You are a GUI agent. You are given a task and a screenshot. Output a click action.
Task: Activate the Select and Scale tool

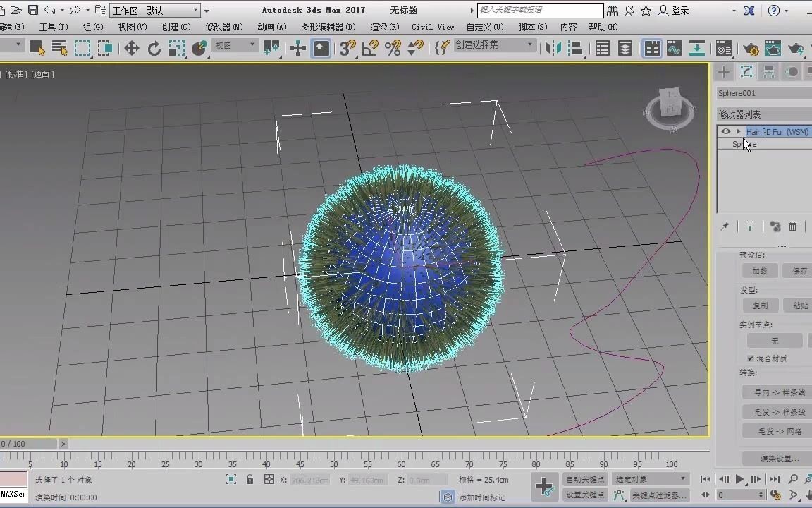[x=177, y=48]
